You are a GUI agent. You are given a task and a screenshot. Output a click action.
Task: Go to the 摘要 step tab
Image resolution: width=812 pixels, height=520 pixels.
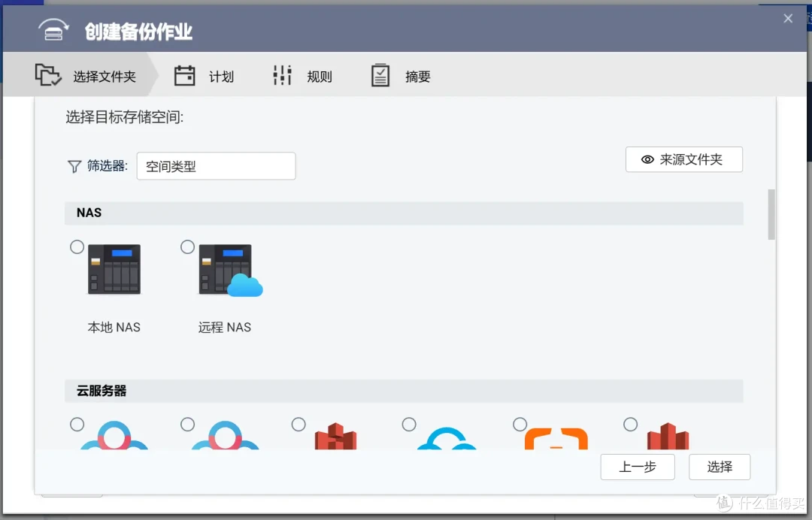coord(401,76)
